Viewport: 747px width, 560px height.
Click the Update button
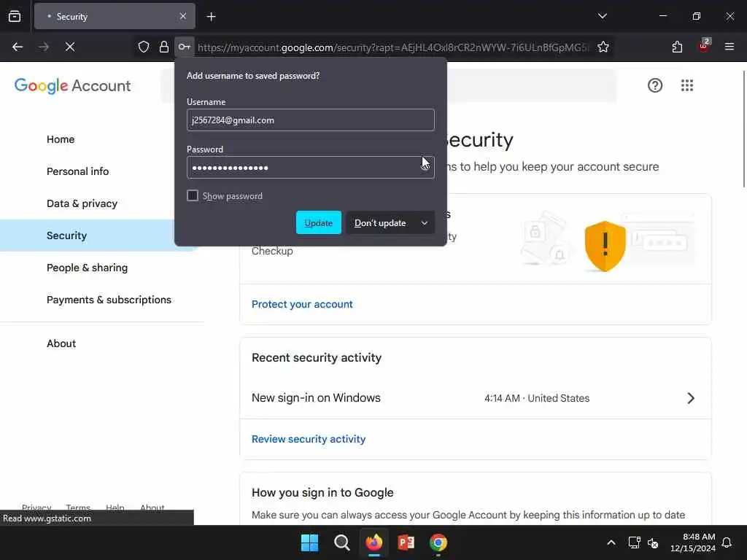319,222
